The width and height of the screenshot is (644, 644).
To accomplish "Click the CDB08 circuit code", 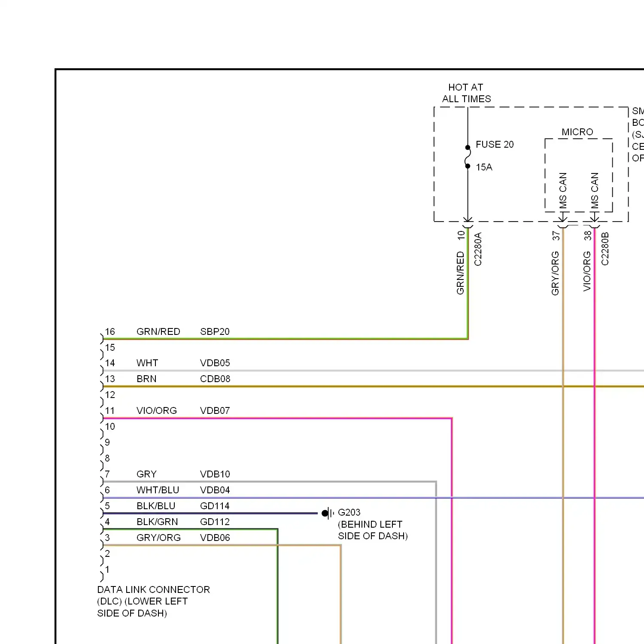I will coord(215,379).
